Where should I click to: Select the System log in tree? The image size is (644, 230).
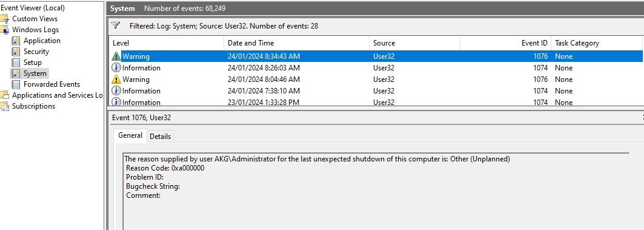coord(35,73)
